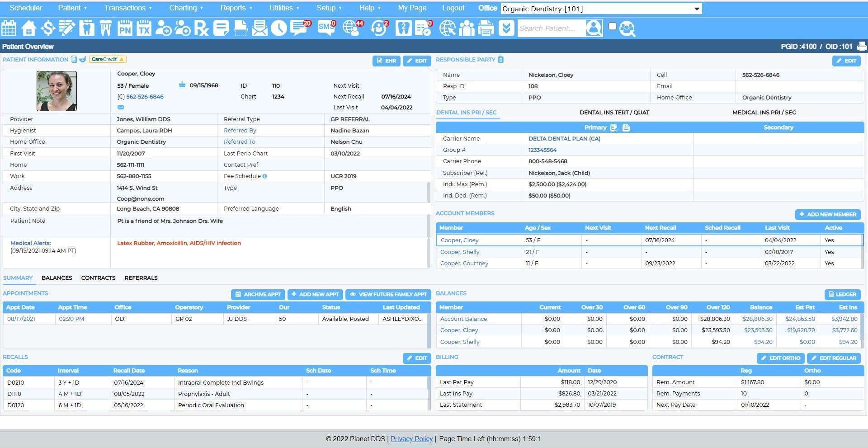Click the printer icon in toolbar
This screenshot has height=447, width=868.
[x=486, y=28]
